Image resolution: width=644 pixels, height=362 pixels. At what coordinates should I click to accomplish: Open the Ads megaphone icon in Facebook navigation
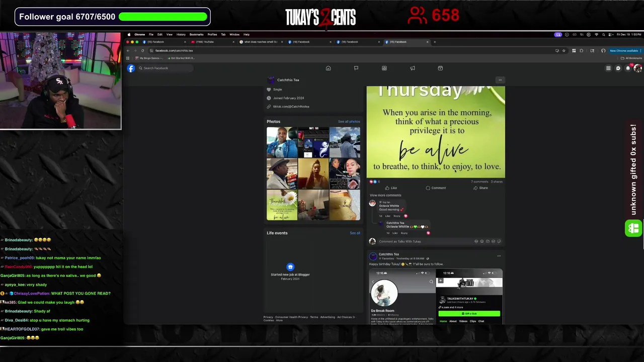pyautogui.click(x=413, y=68)
